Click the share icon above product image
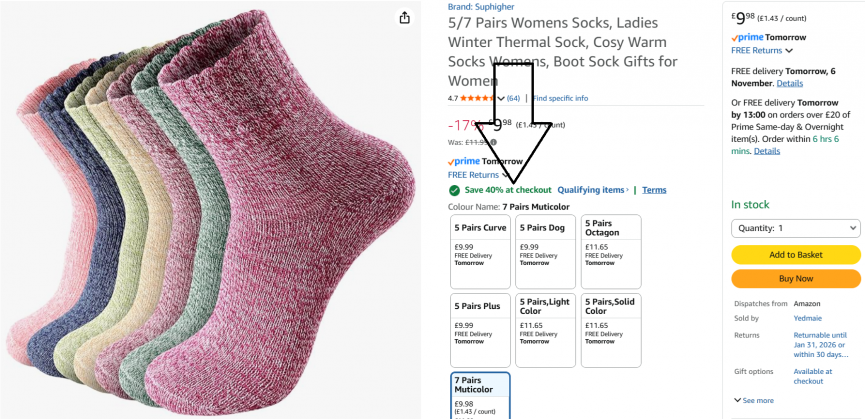Viewport: 865px width, 419px height. pos(404,17)
